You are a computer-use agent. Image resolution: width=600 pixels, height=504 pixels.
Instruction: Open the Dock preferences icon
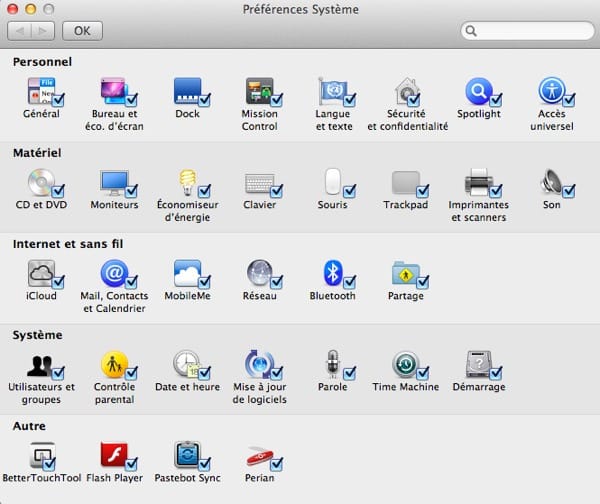pos(188,91)
